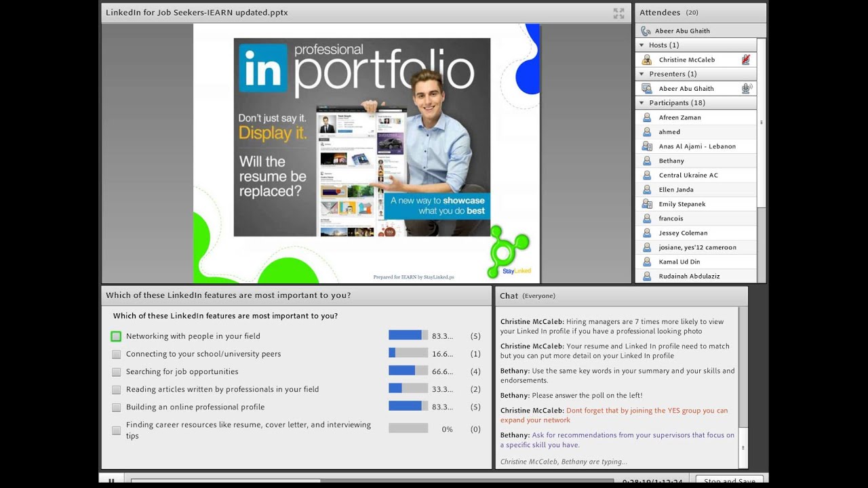Click the host icon next to Christine McCaleb
This screenshot has width=868, height=488.
tap(647, 60)
